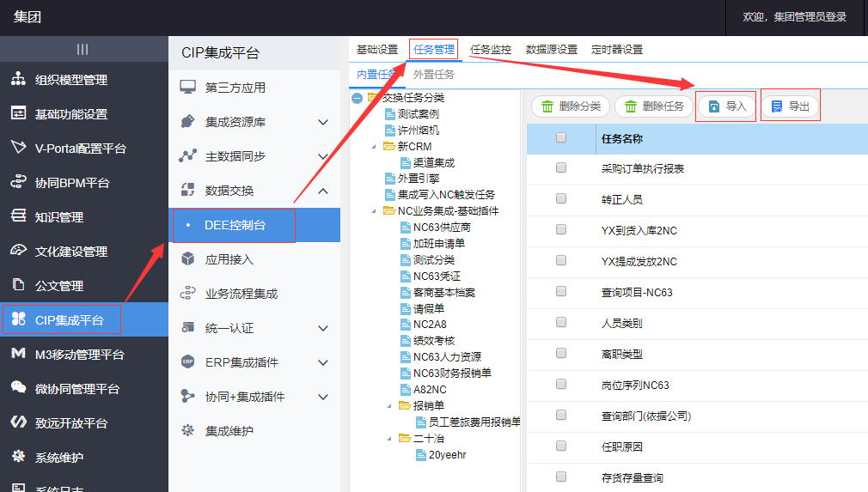Check the box for 离职类型
868x492 pixels.
(561, 353)
